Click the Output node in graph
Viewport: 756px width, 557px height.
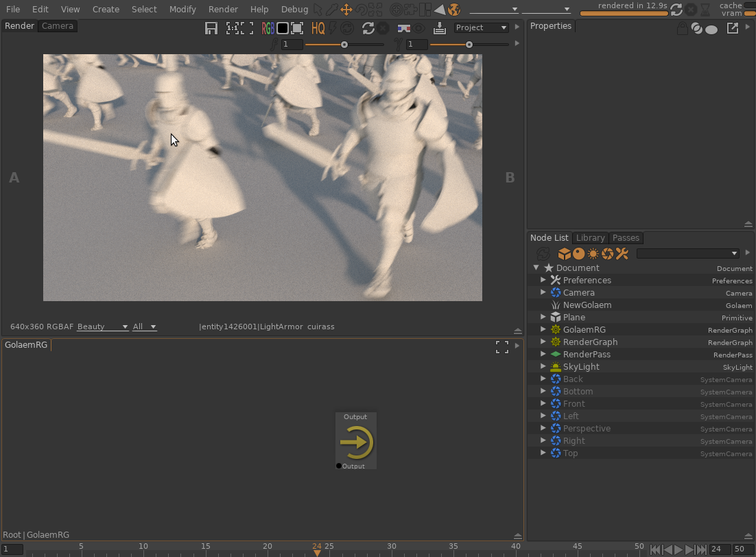point(356,441)
